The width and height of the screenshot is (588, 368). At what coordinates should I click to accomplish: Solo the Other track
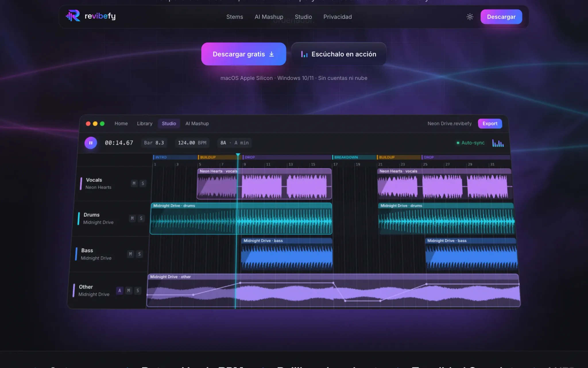point(138,290)
